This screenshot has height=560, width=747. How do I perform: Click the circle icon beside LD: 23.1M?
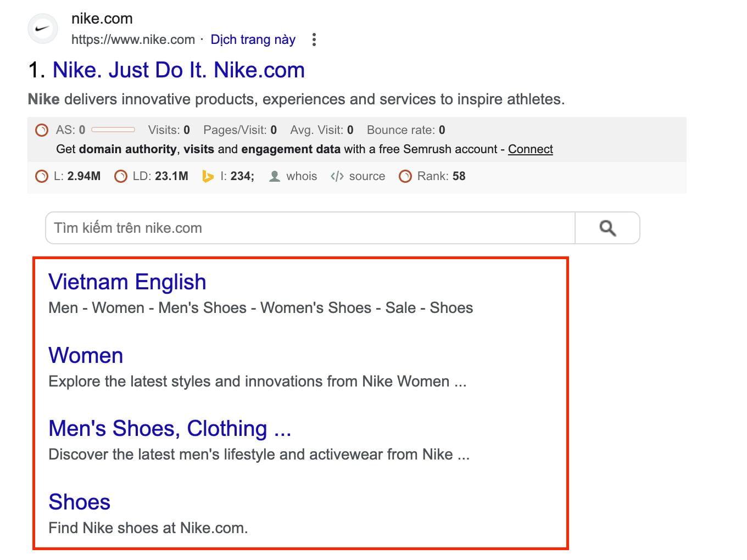pos(121,176)
